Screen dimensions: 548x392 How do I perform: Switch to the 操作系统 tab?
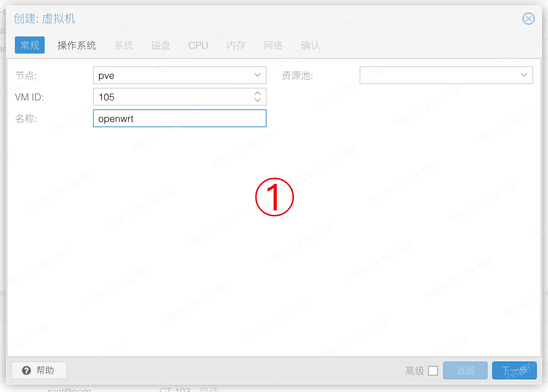coord(77,45)
